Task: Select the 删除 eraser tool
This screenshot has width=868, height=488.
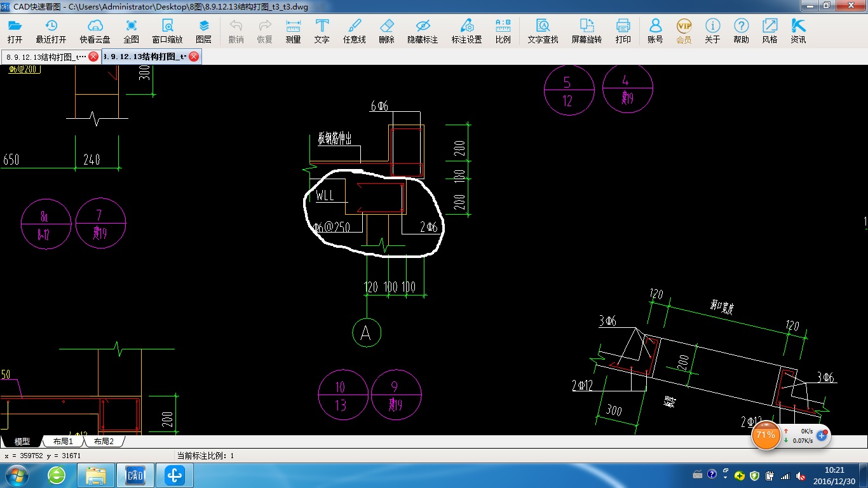Action: pyautogui.click(x=386, y=31)
